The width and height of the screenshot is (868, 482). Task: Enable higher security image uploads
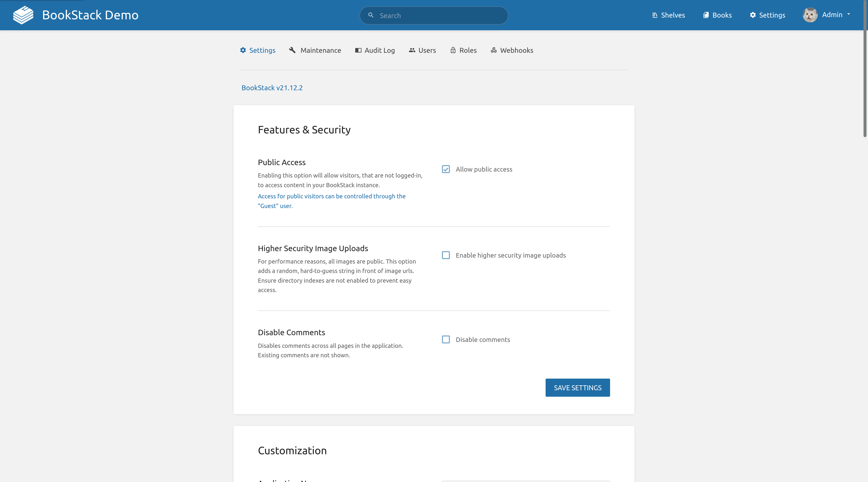click(x=445, y=255)
